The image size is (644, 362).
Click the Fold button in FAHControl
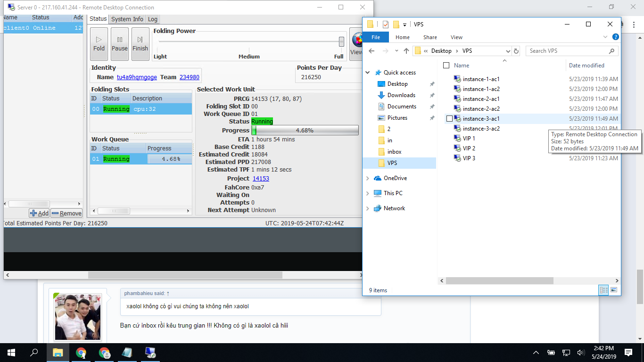click(x=99, y=44)
